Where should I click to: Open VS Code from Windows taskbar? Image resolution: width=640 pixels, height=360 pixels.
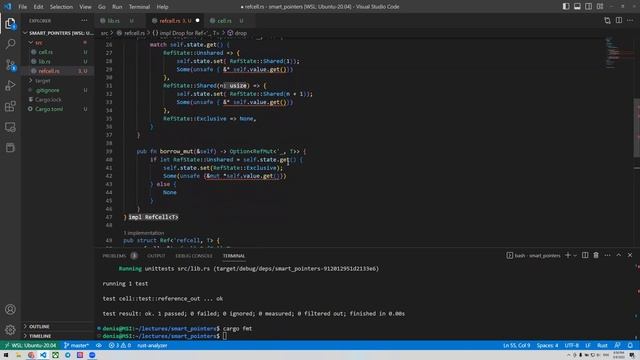pos(43,355)
